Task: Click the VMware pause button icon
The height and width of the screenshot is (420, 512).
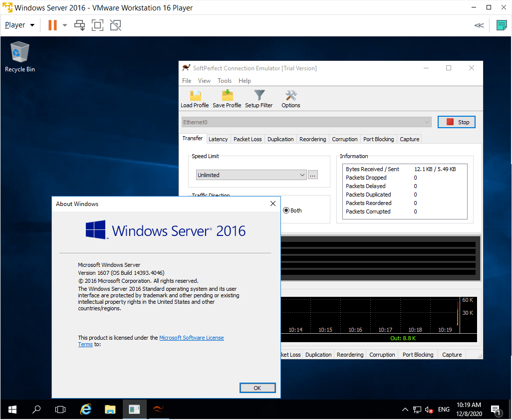Action: coord(52,25)
